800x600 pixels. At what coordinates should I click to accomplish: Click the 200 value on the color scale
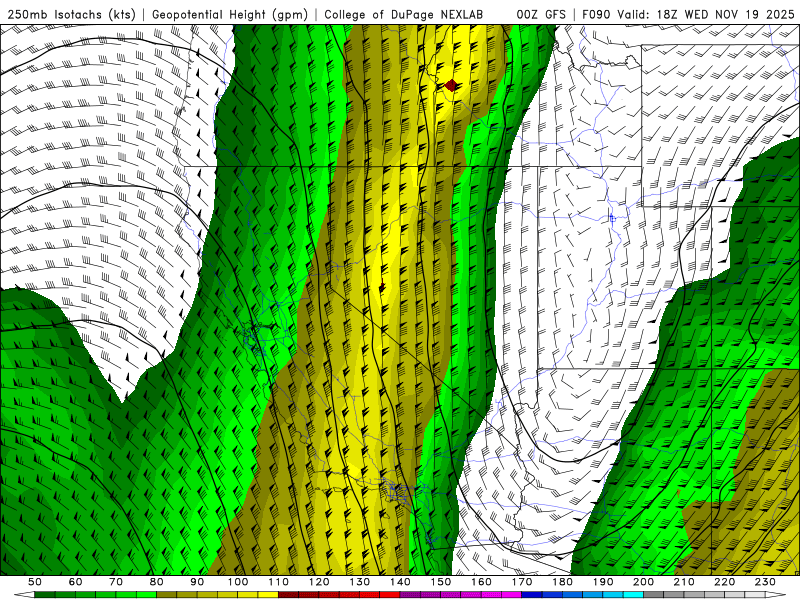[x=643, y=582]
